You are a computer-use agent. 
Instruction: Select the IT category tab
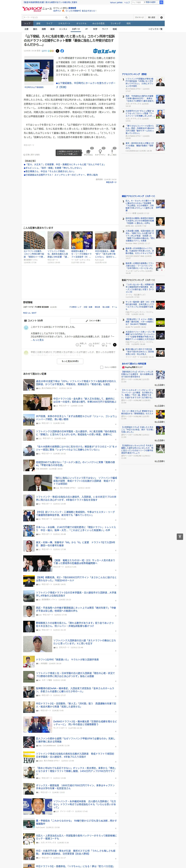pos(86,29)
